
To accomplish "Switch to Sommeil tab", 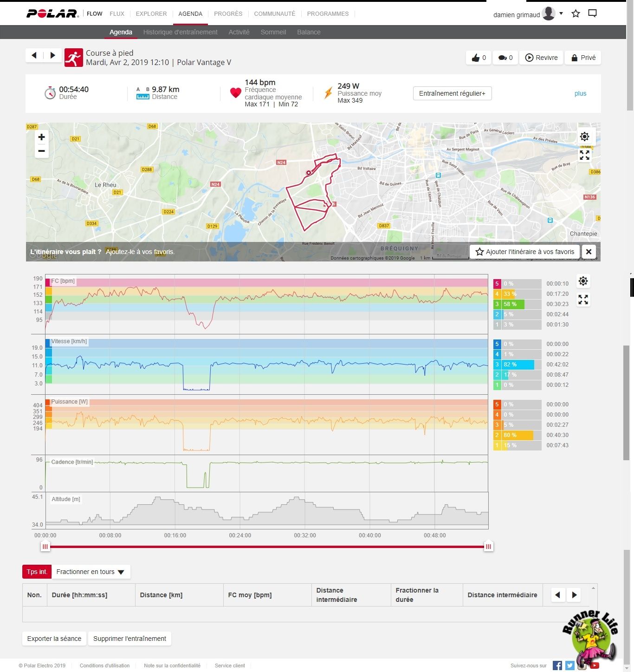I will 273,32.
